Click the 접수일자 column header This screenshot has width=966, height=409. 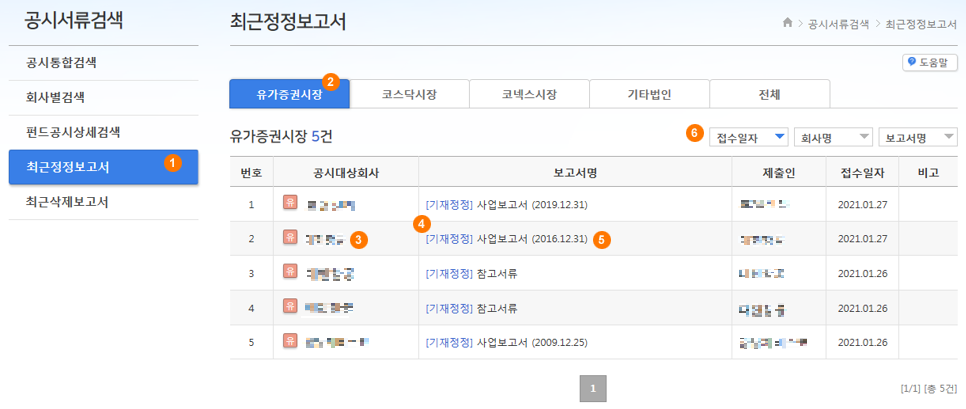coord(862,172)
